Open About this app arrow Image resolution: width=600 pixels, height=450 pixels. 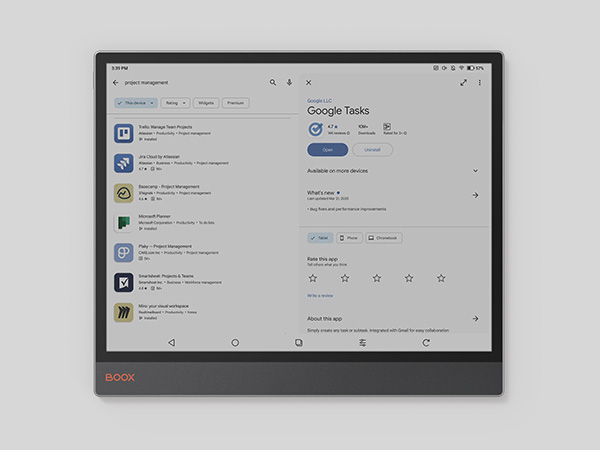click(475, 318)
